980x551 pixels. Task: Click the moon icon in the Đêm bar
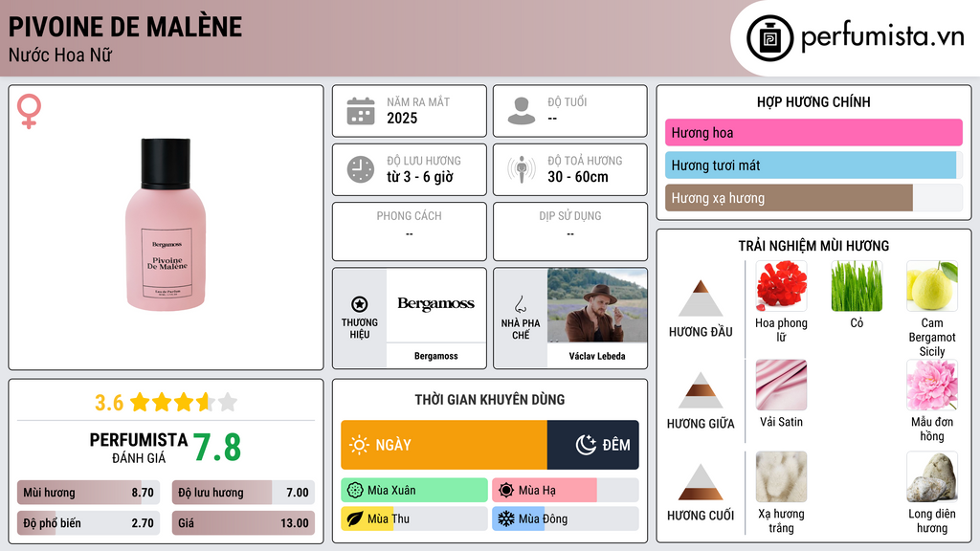click(586, 445)
